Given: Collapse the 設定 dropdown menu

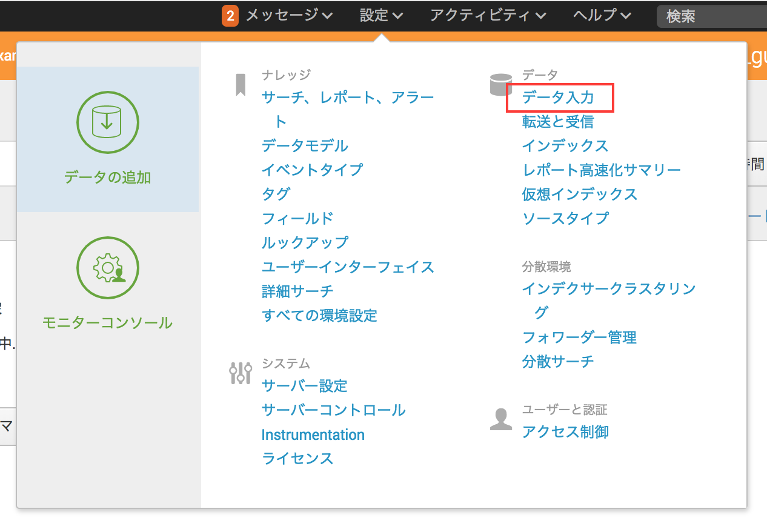Looking at the screenshot, I should tap(381, 15).
